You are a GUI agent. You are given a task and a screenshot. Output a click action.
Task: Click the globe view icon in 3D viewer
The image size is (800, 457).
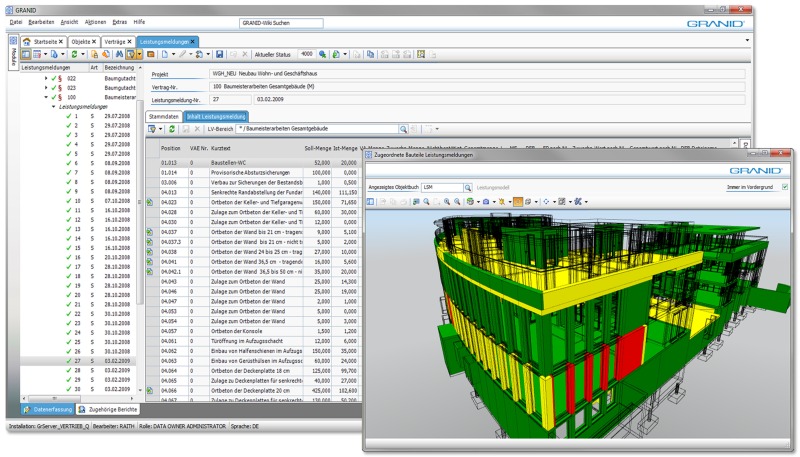tap(470, 202)
